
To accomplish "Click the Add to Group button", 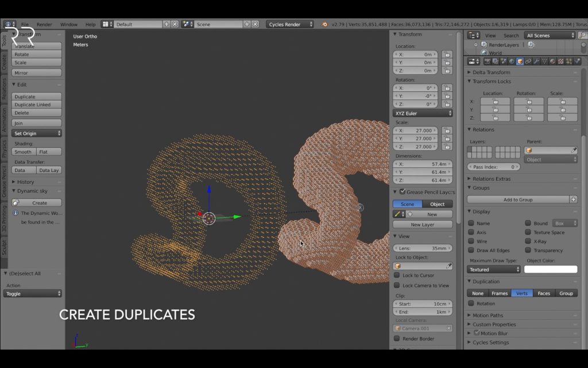I will [x=518, y=200].
